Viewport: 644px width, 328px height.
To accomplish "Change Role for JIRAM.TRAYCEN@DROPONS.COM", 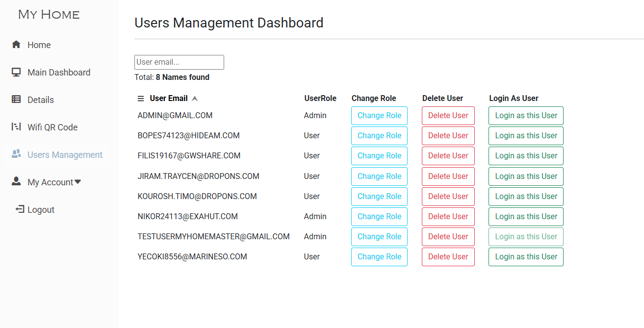I will point(379,177).
